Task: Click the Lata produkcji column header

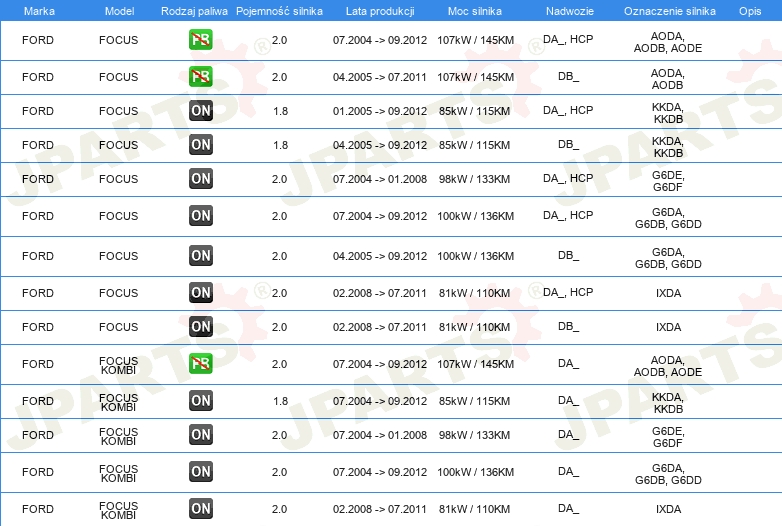Action: [380, 11]
